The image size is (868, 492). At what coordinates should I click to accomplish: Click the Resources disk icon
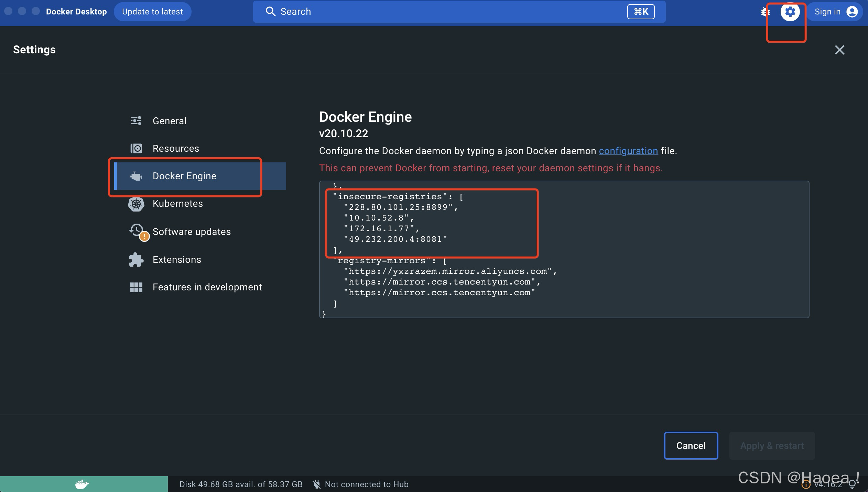point(136,148)
